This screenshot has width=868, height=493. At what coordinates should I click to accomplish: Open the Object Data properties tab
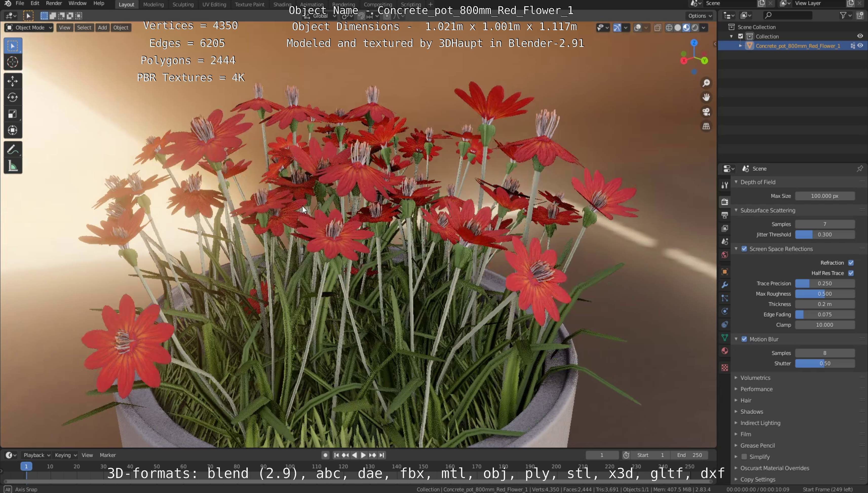click(x=724, y=338)
